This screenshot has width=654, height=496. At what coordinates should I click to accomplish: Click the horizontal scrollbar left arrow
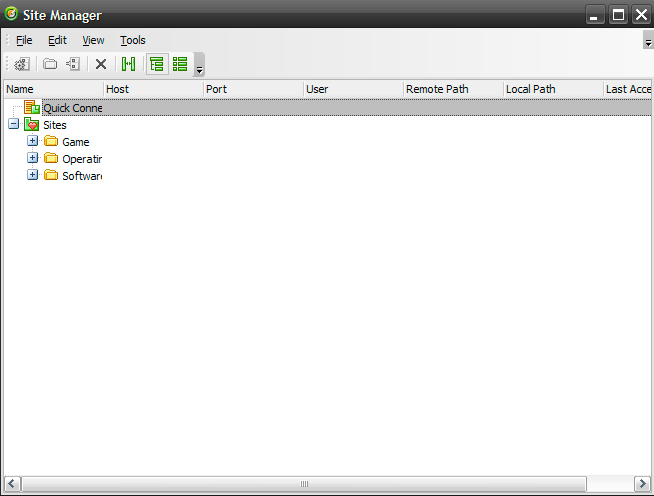(x=12, y=484)
